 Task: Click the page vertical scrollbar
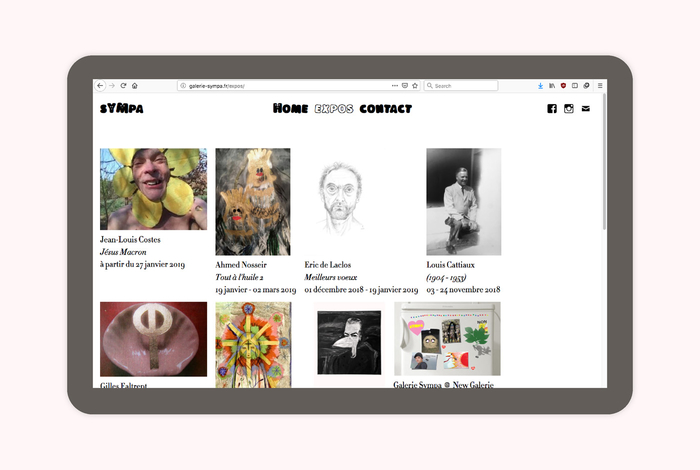[x=604, y=162]
